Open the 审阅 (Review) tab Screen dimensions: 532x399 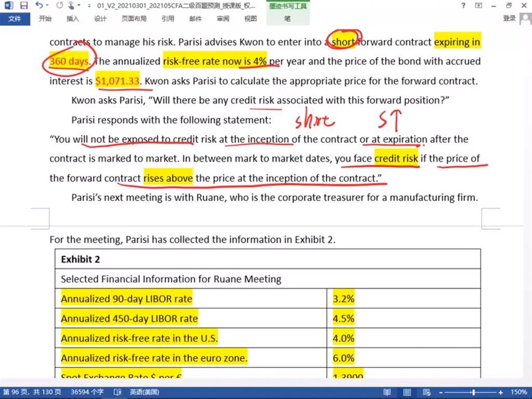[223, 19]
